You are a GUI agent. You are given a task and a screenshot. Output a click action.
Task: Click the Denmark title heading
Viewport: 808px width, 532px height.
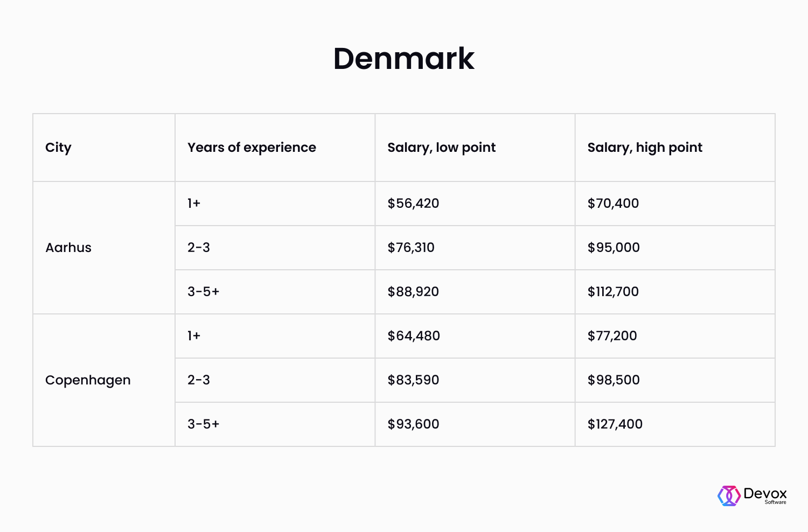coord(403,58)
